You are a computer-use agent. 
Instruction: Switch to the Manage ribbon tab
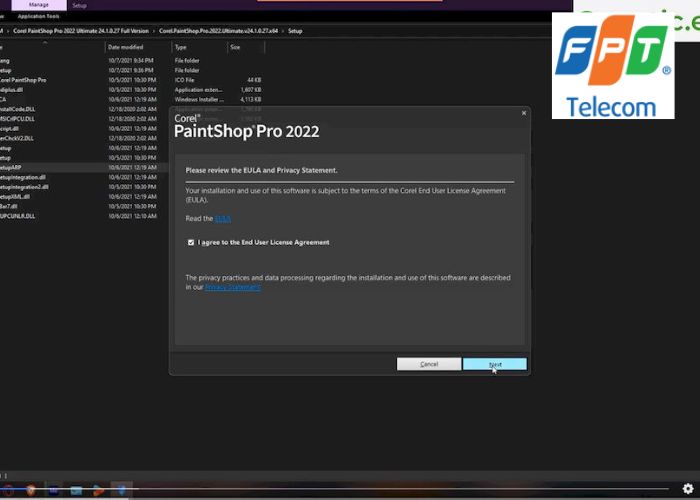39,5
